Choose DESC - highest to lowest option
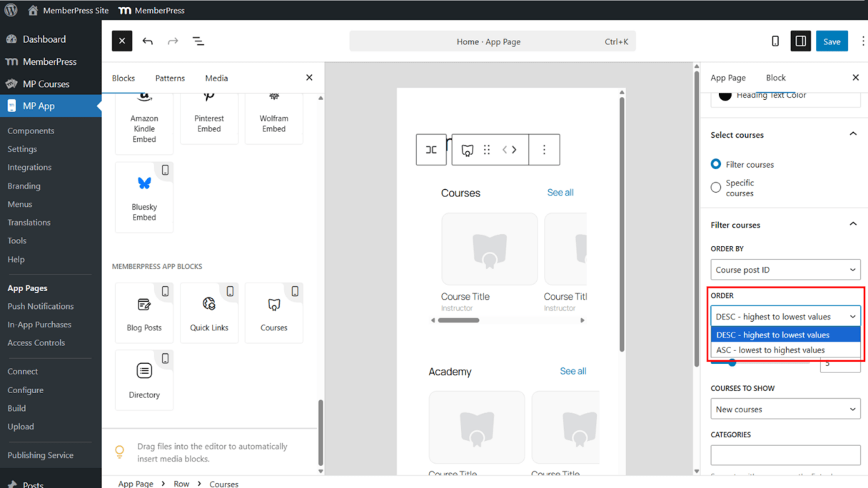This screenshot has width=868, height=488. tap(785, 335)
